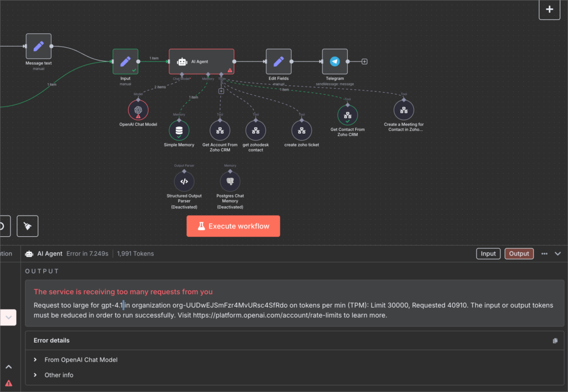The height and width of the screenshot is (392, 568).
Task: Open the Telegram send message node
Action: click(334, 62)
